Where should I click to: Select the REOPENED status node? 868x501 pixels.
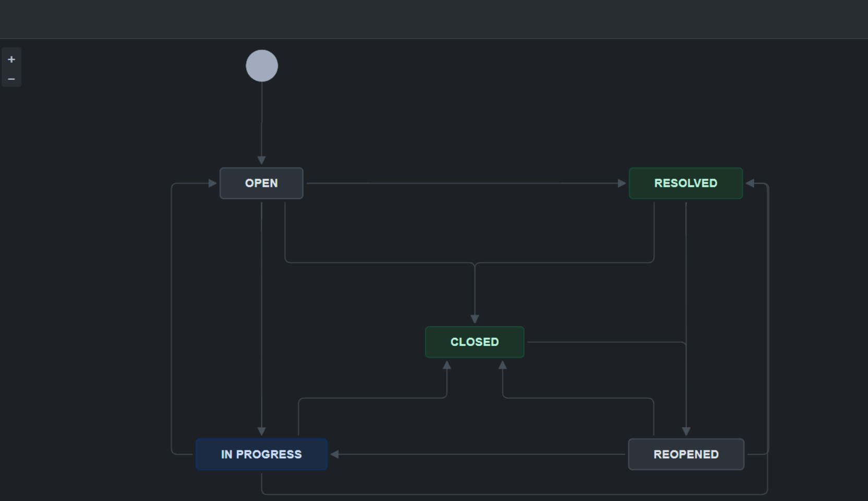point(686,454)
